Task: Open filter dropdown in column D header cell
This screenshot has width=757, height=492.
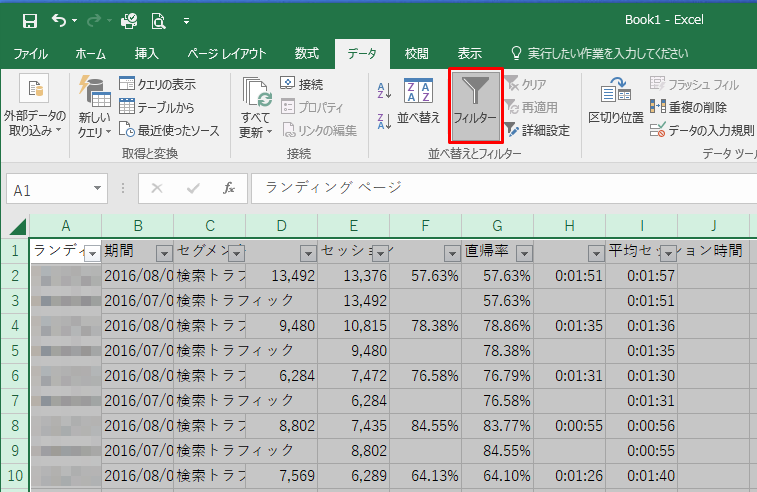Action: 308,253
